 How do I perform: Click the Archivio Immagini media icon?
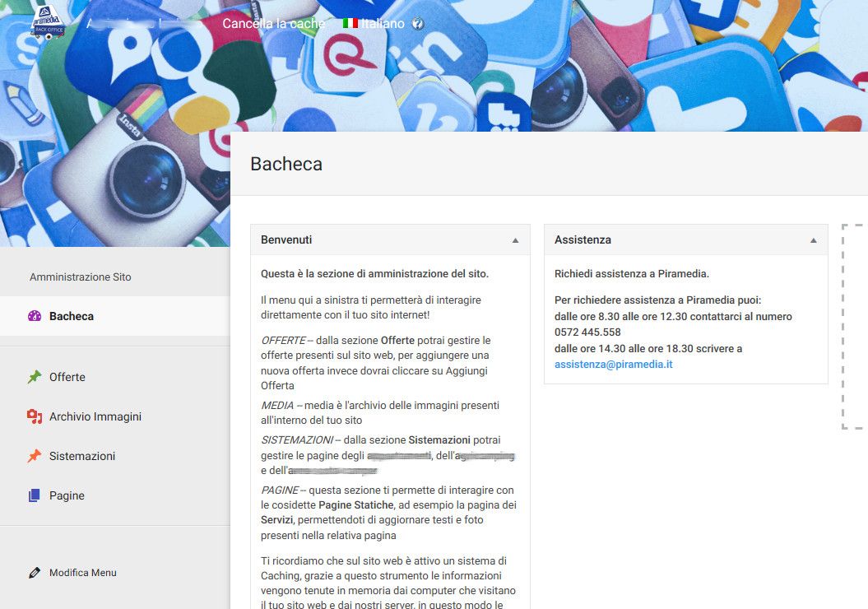pos(35,416)
